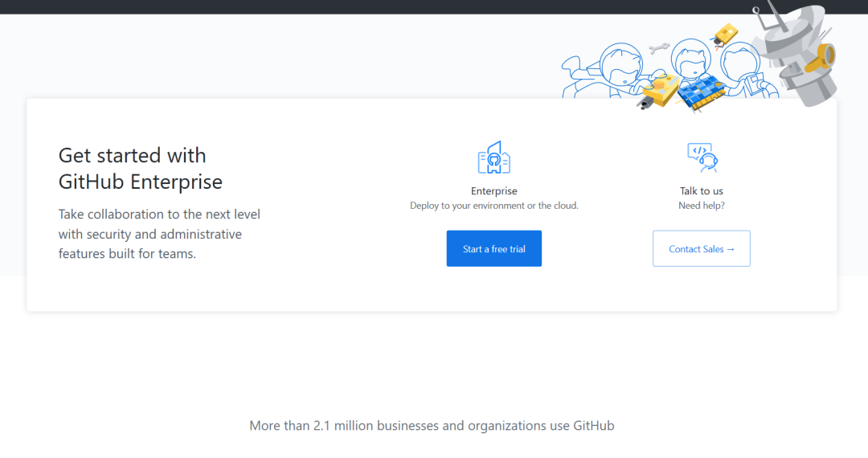The height and width of the screenshot is (458, 868).
Task: Click the Enterprise label text
Action: pyautogui.click(x=493, y=191)
